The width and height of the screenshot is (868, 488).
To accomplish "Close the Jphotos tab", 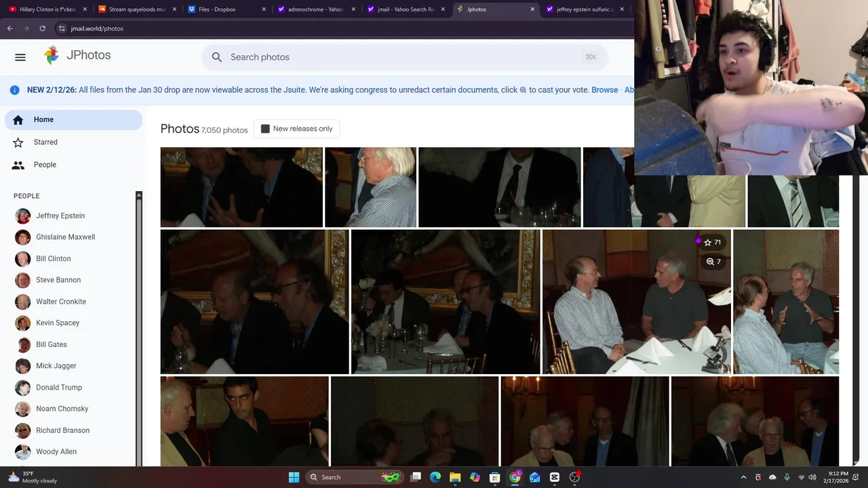I will point(532,9).
